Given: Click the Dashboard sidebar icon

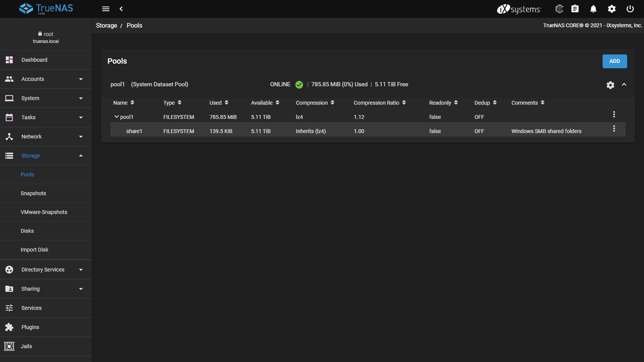Looking at the screenshot, I should pos(9,60).
